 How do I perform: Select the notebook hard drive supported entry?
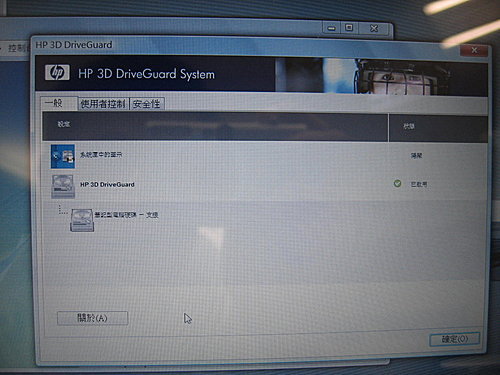pyautogui.click(x=126, y=215)
